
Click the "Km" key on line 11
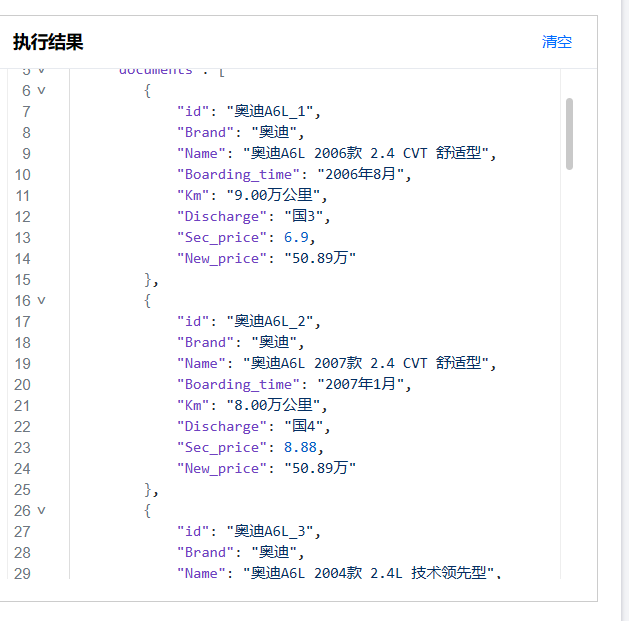pyautogui.click(x=193, y=195)
